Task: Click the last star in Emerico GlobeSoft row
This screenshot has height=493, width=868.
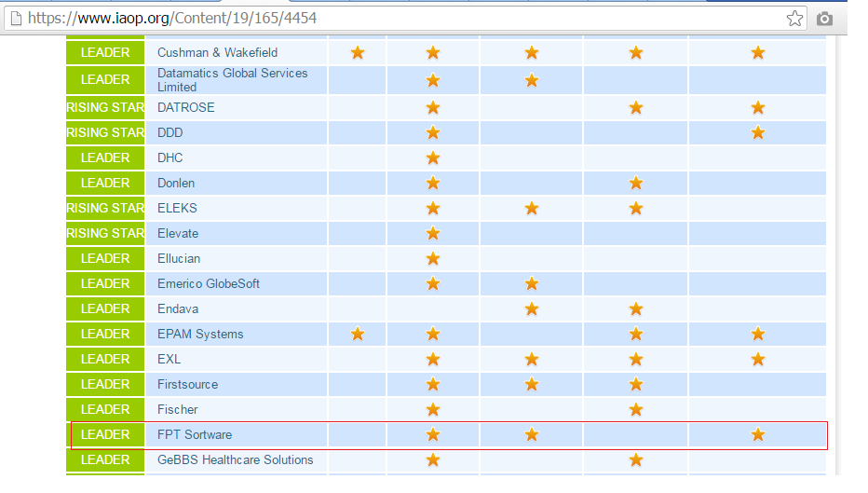Action: (x=532, y=283)
